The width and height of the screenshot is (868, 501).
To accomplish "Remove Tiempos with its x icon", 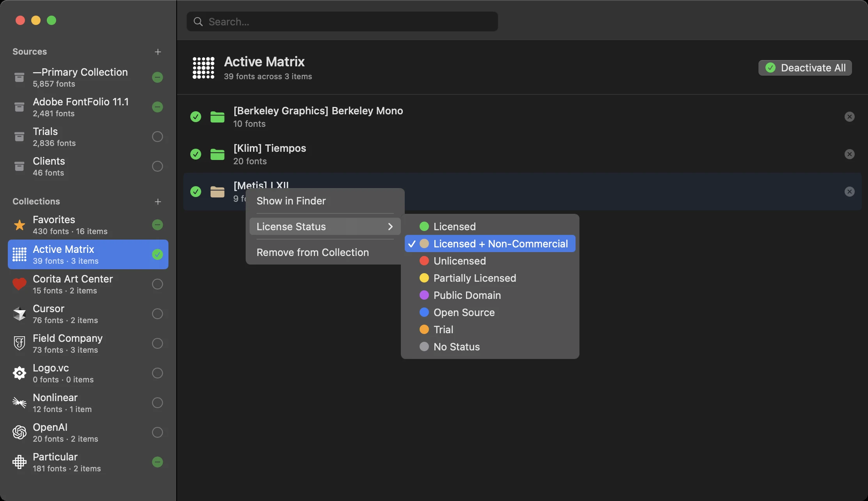I will tap(850, 154).
